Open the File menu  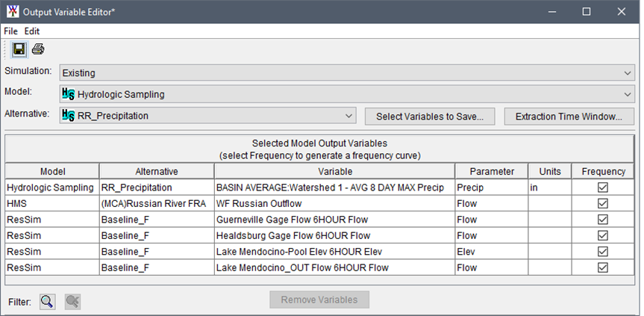tap(10, 31)
